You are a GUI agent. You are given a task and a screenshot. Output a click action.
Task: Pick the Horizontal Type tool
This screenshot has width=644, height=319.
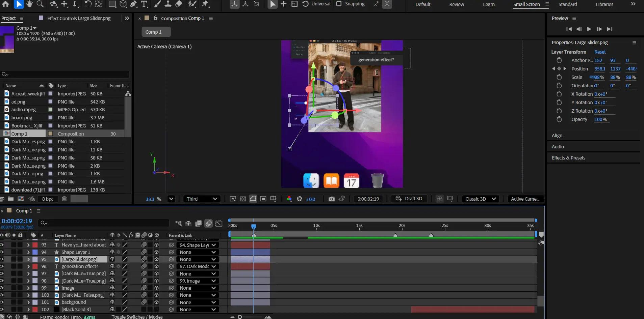tap(144, 4)
